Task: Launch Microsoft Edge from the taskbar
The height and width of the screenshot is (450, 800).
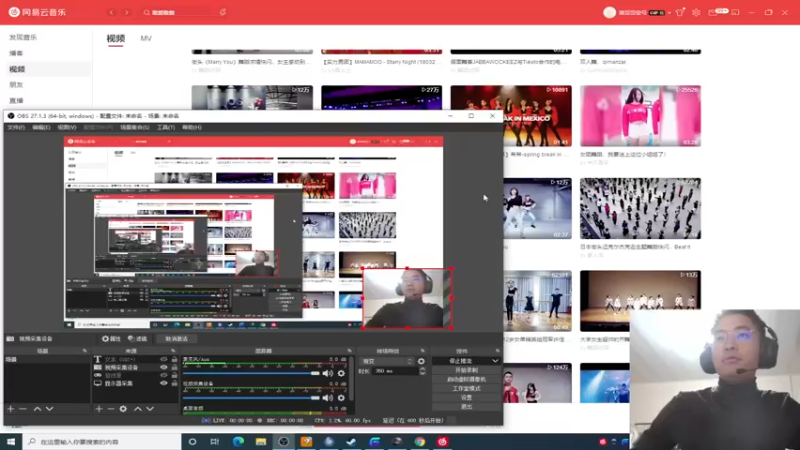Action: point(238,441)
